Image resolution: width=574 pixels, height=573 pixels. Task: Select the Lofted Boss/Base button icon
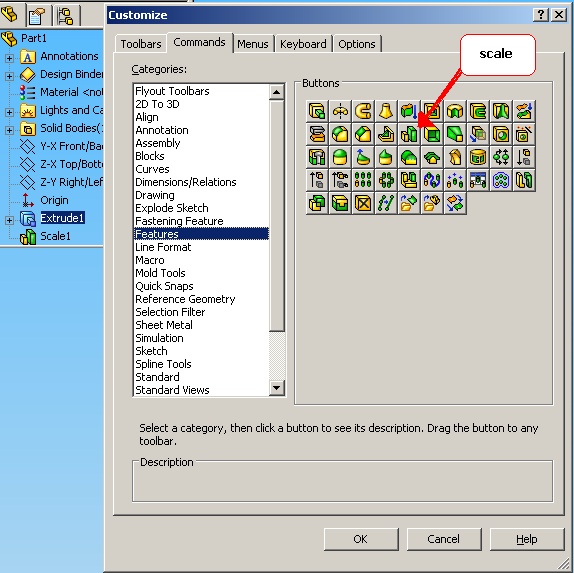386,111
